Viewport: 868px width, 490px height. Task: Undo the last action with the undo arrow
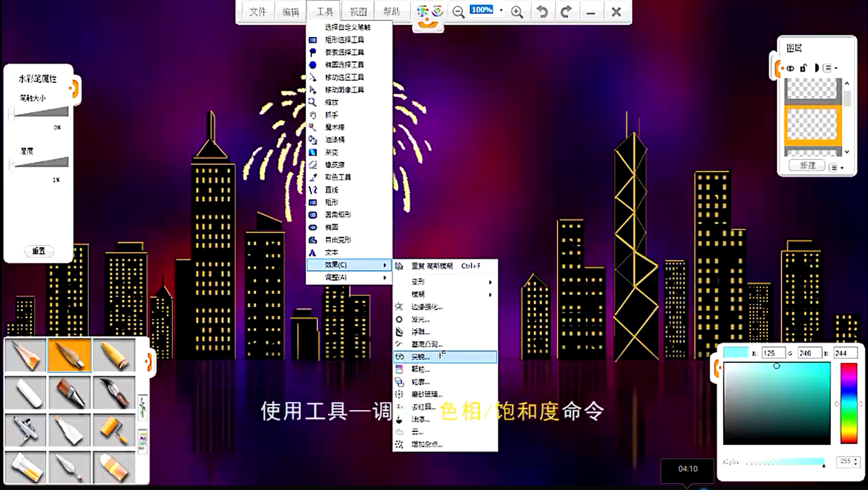pos(541,12)
